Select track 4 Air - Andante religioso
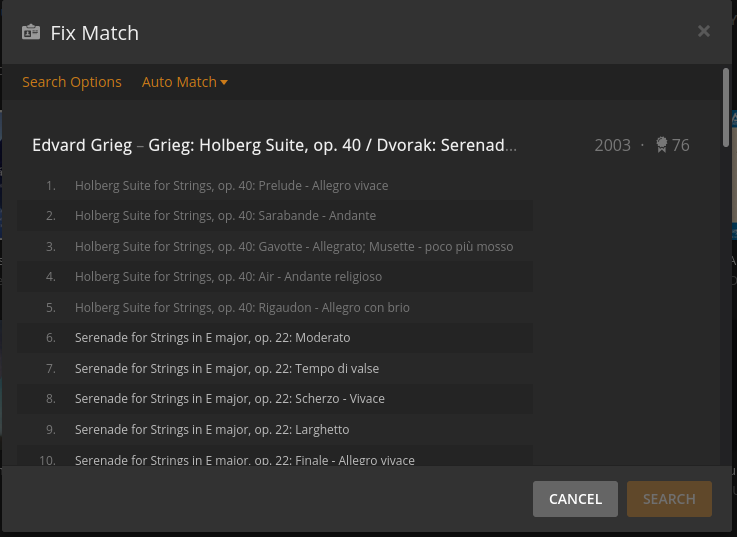 [x=228, y=276]
